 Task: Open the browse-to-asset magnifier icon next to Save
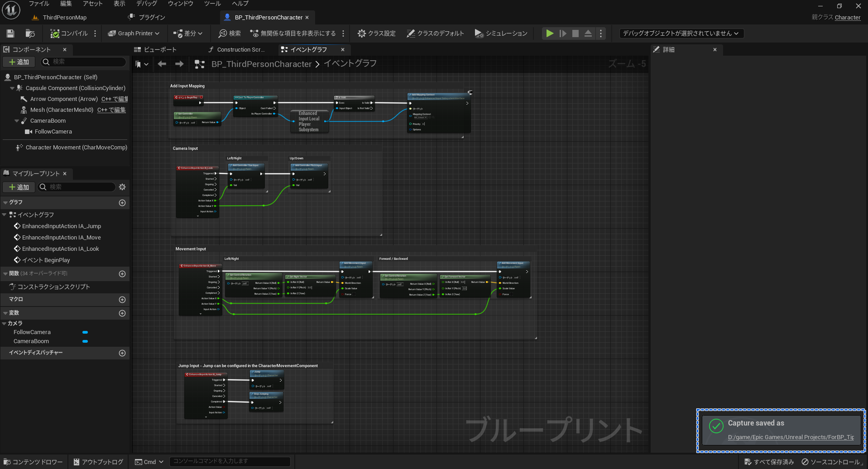click(x=29, y=33)
